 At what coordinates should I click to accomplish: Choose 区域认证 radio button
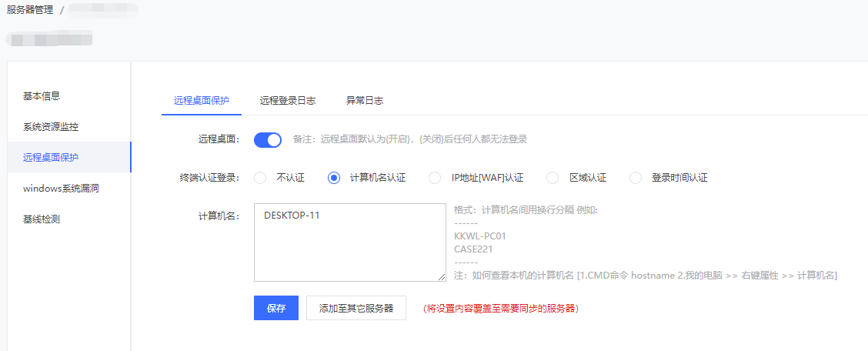coord(553,178)
